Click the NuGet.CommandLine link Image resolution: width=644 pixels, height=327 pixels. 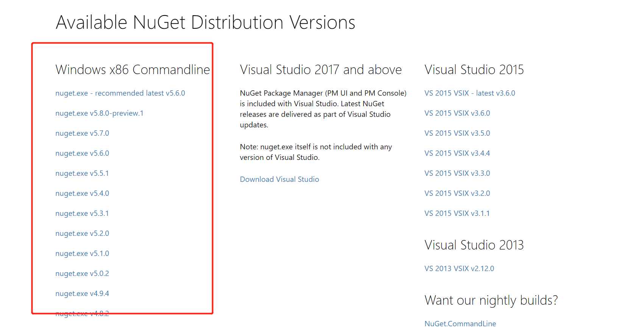460,323
